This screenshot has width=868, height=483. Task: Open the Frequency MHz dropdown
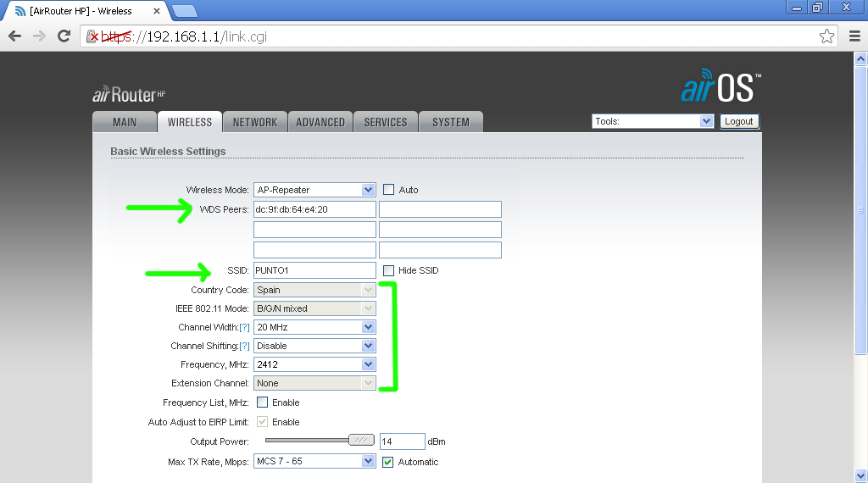click(x=314, y=364)
